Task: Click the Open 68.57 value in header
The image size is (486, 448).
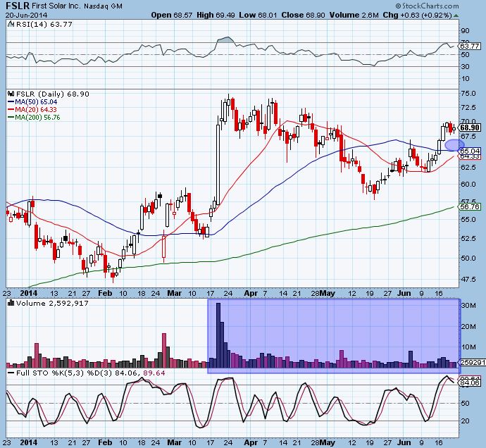Action: [x=172, y=15]
